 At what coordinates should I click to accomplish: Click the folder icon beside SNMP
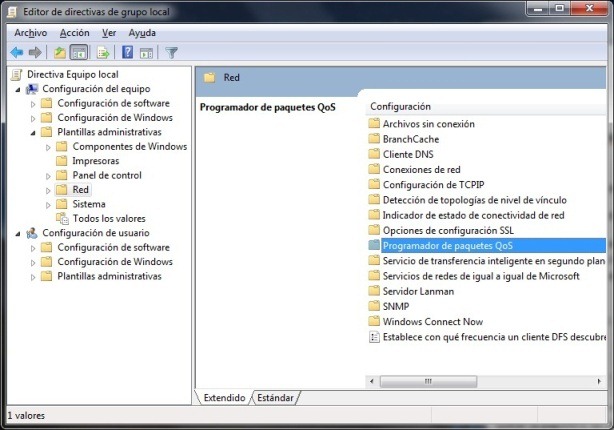pos(374,306)
